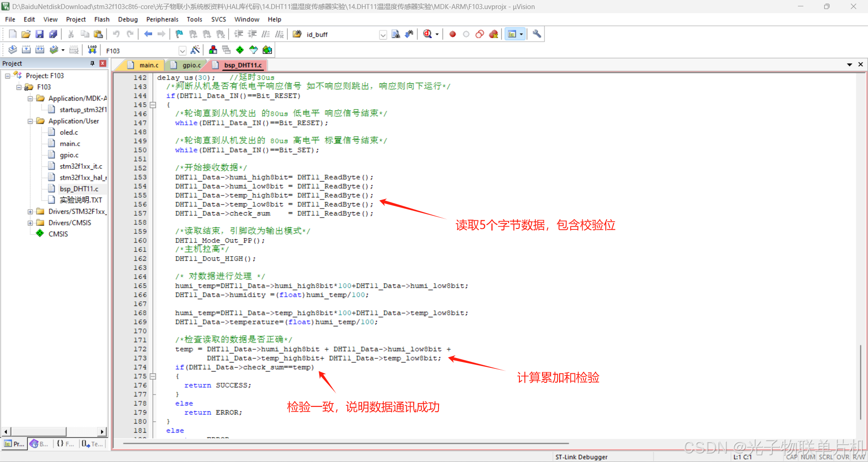Open the id_buff search dropdown
Screen dimensions: 868x462
[x=383, y=35]
